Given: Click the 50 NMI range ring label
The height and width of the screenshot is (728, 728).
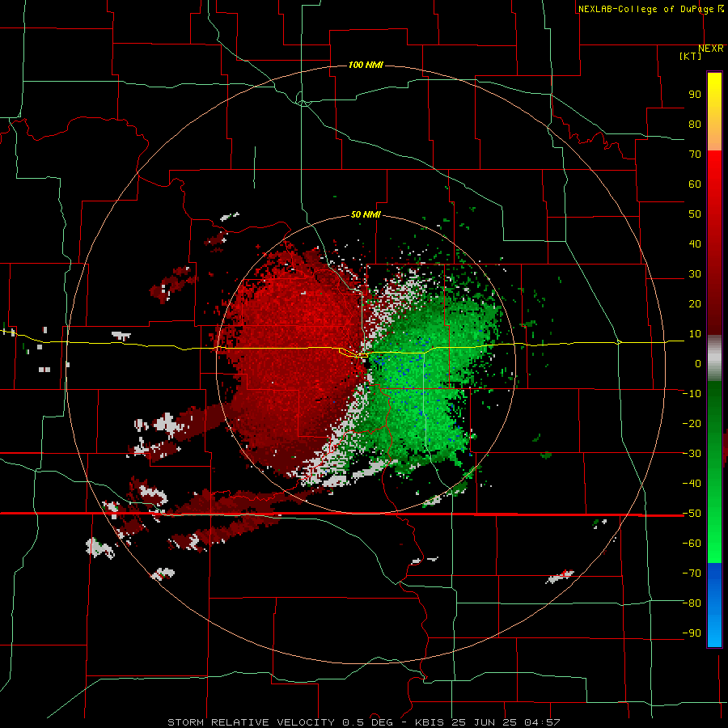Looking at the screenshot, I should point(366,214).
